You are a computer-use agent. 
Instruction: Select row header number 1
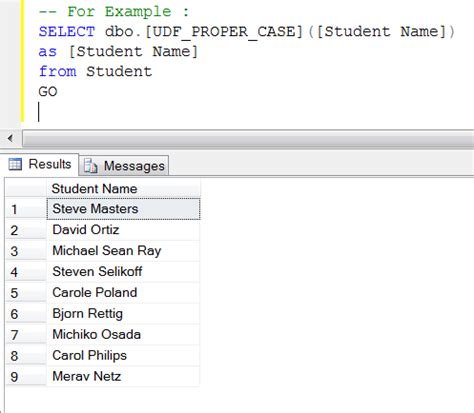(x=26, y=209)
